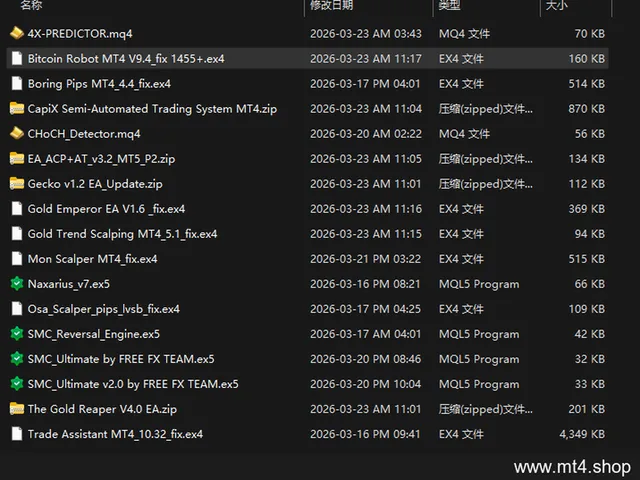Sort by the 类型 column header
640x480 pixels.
(449, 5)
